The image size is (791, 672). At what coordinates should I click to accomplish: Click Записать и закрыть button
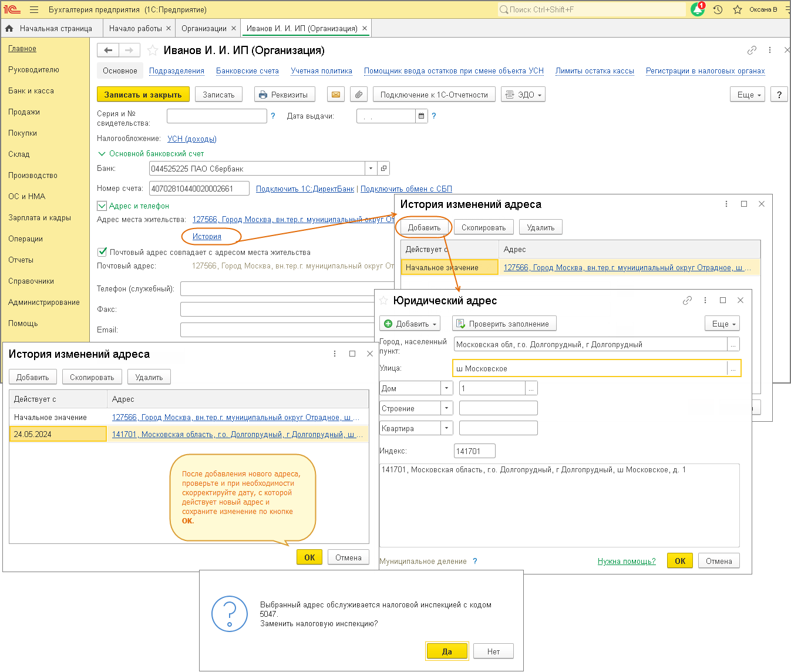[x=143, y=95]
